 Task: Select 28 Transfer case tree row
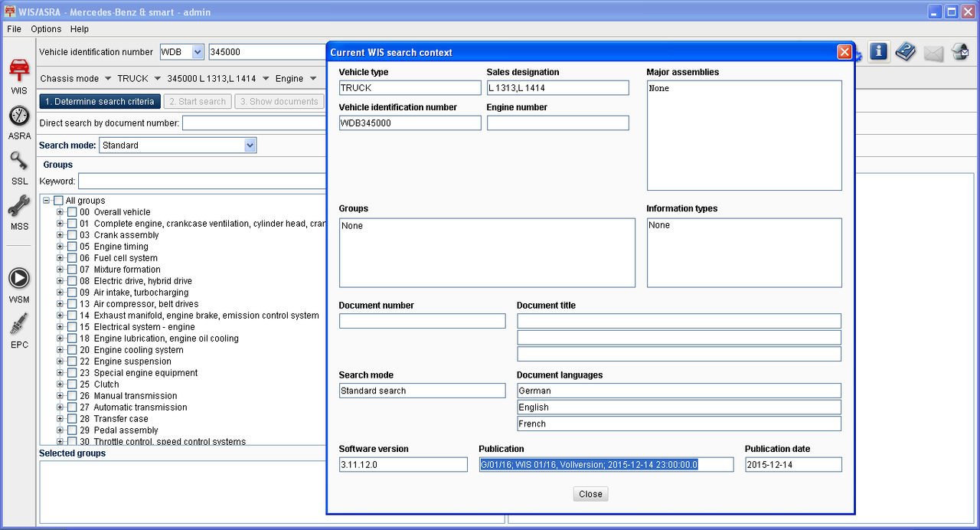tap(113, 419)
